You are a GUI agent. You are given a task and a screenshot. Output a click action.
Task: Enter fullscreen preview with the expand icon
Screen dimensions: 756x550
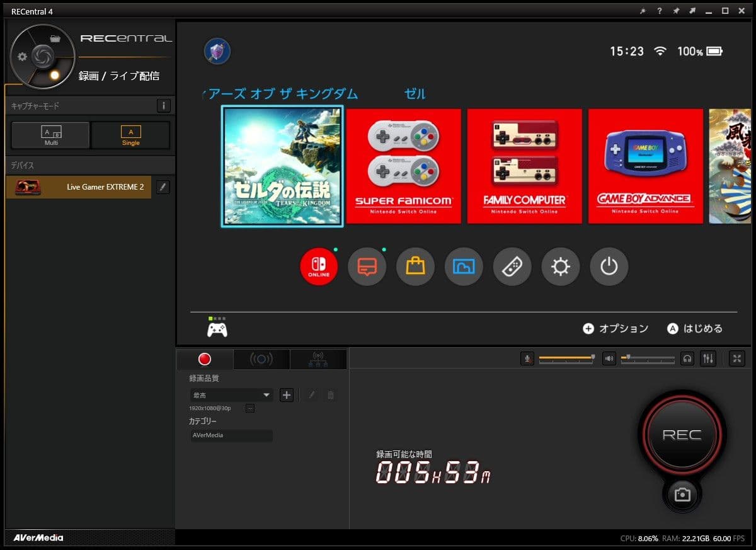pyautogui.click(x=736, y=358)
